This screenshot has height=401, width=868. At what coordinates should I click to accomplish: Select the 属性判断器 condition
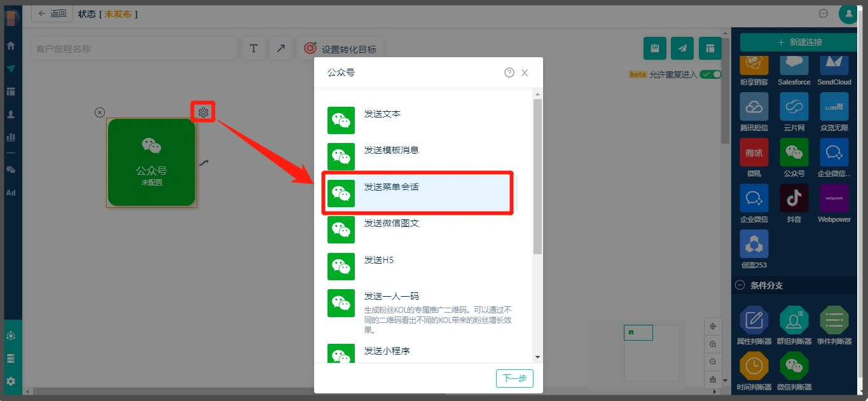point(754,325)
